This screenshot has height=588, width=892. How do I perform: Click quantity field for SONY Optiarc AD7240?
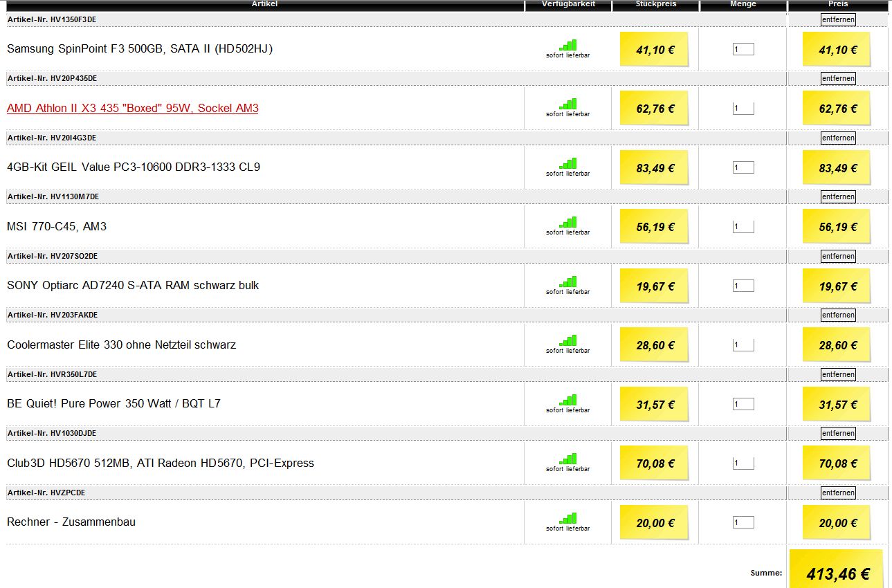743,286
